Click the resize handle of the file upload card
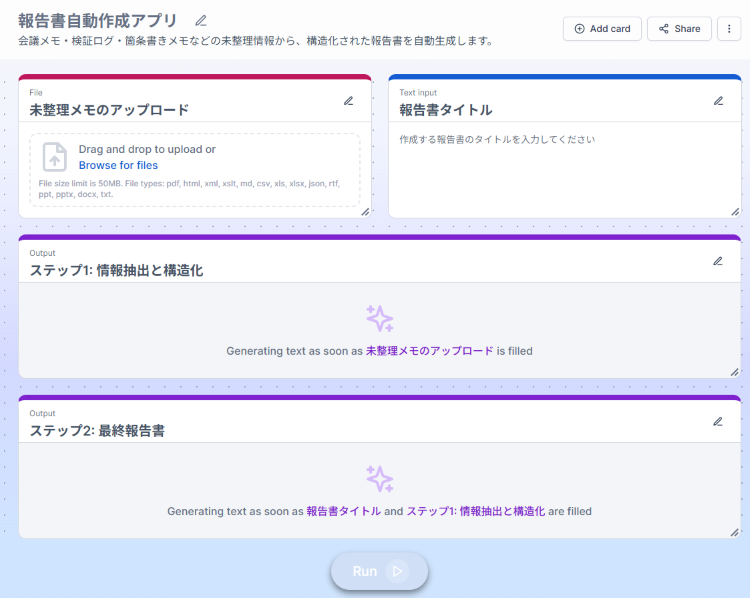 pos(365,211)
